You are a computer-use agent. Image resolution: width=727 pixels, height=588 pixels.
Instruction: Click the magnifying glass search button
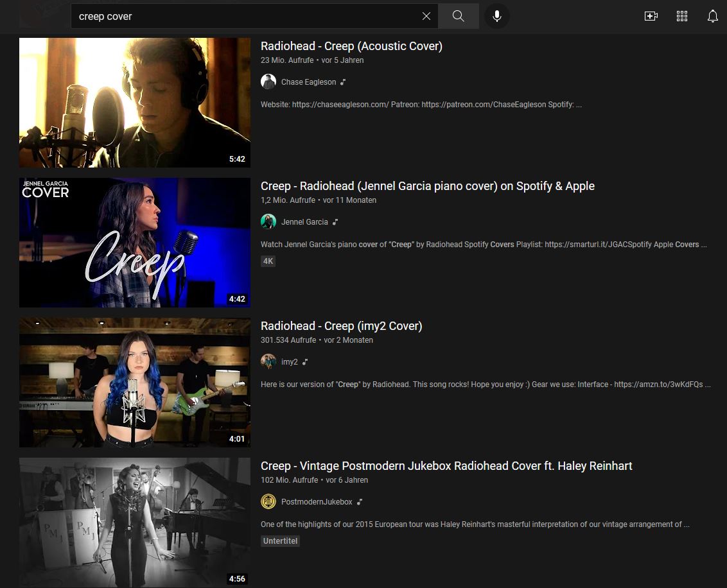(x=458, y=16)
